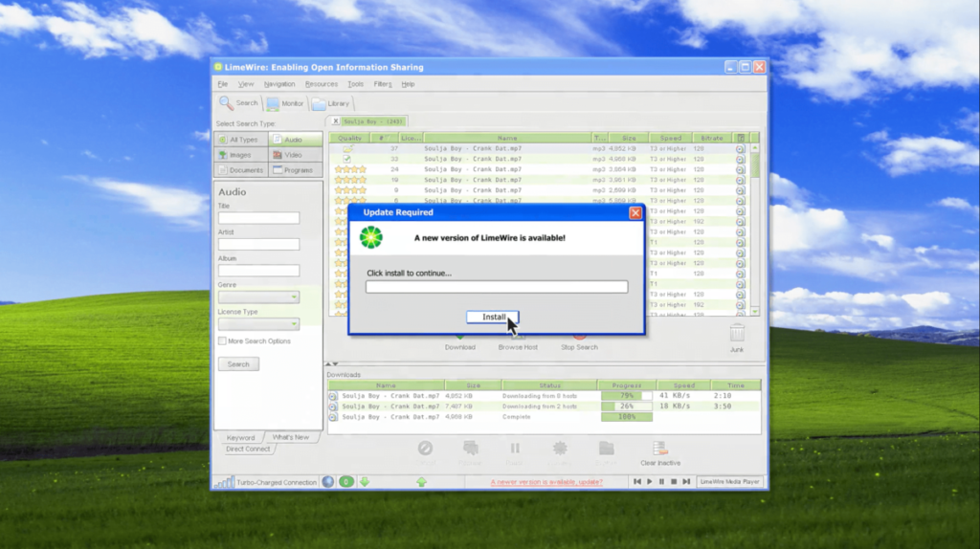Click the newer version available update link
The image size is (980, 549).
(x=546, y=482)
